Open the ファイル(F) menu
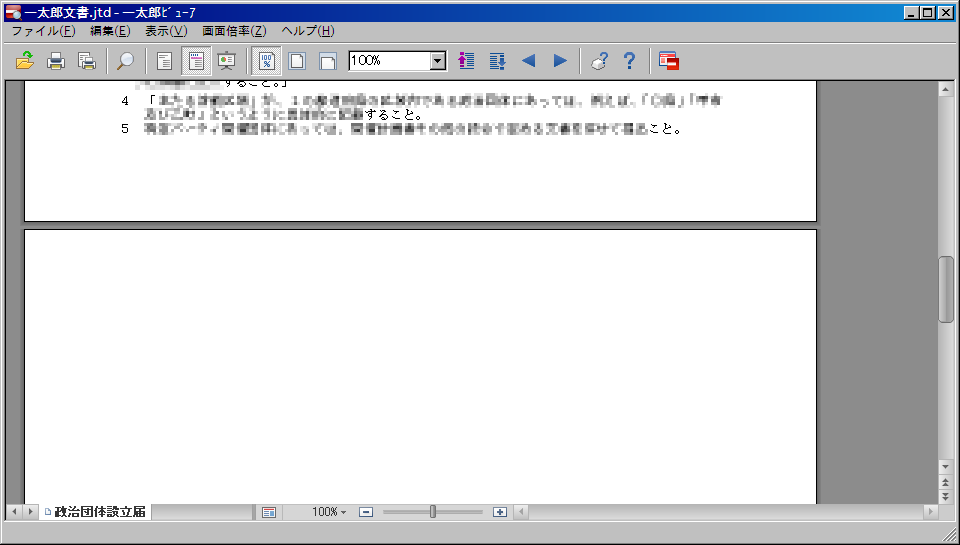This screenshot has width=960, height=545. 43,31
